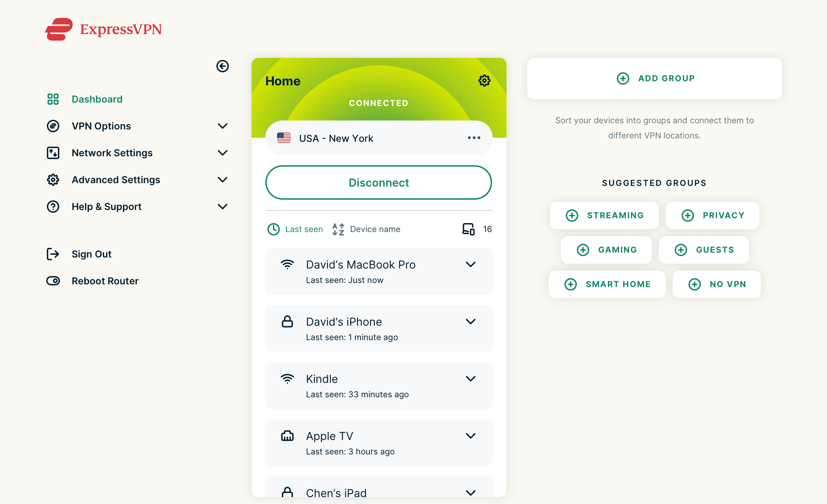Screen dimensions: 827x504
Task: Click the Sign Out icon
Action: click(x=53, y=254)
